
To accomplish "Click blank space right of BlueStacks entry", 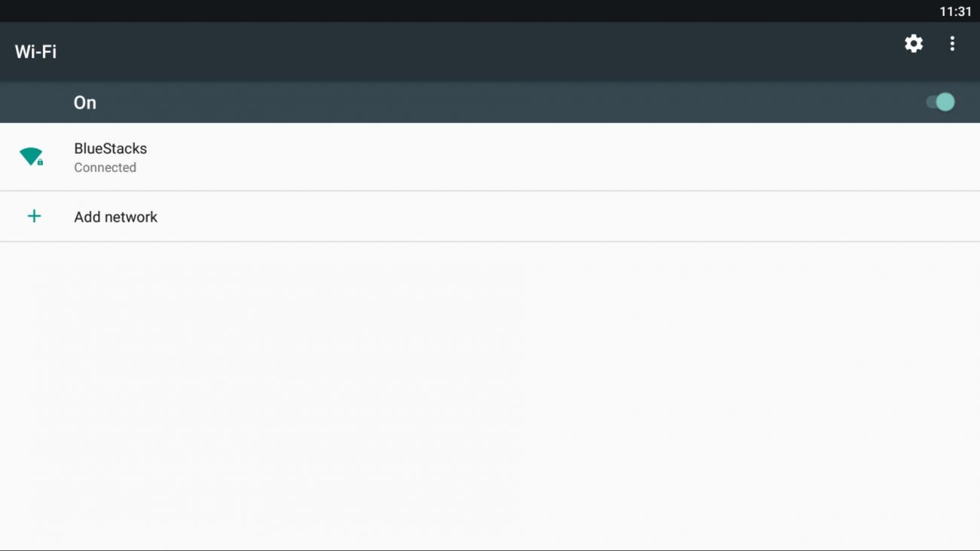I will (x=565, y=157).
